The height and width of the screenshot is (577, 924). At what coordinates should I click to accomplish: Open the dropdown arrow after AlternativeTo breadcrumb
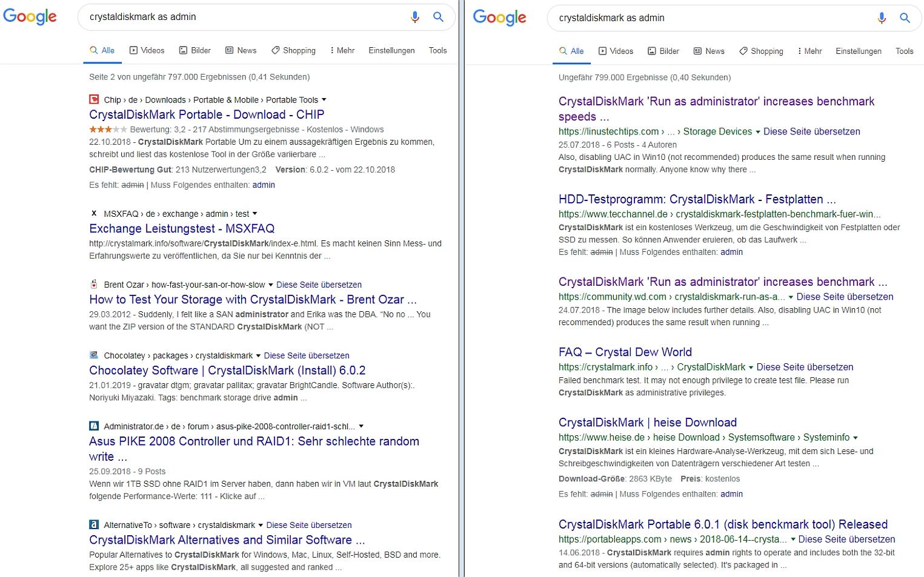(x=261, y=525)
